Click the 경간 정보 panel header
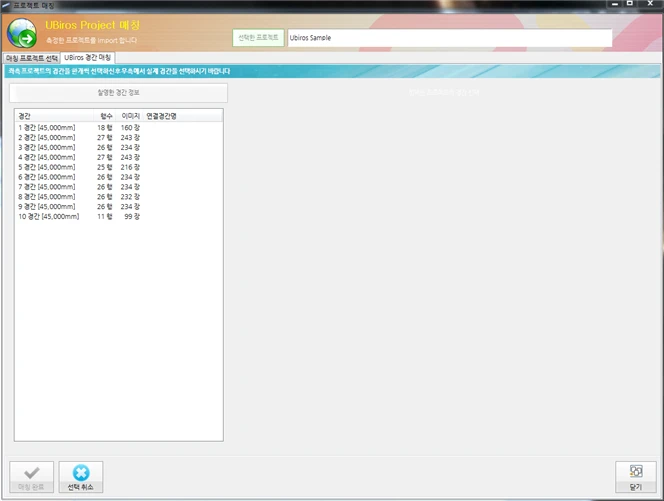Image resolution: width=664 pixels, height=501 pixels. (119, 92)
